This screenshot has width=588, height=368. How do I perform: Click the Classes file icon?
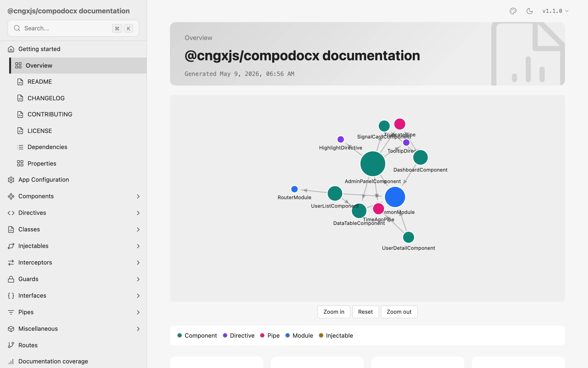pyautogui.click(x=11, y=230)
